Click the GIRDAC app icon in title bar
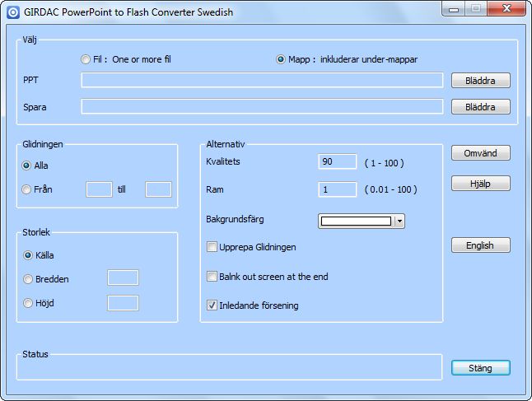The height and width of the screenshot is (401, 532). tap(13, 12)
